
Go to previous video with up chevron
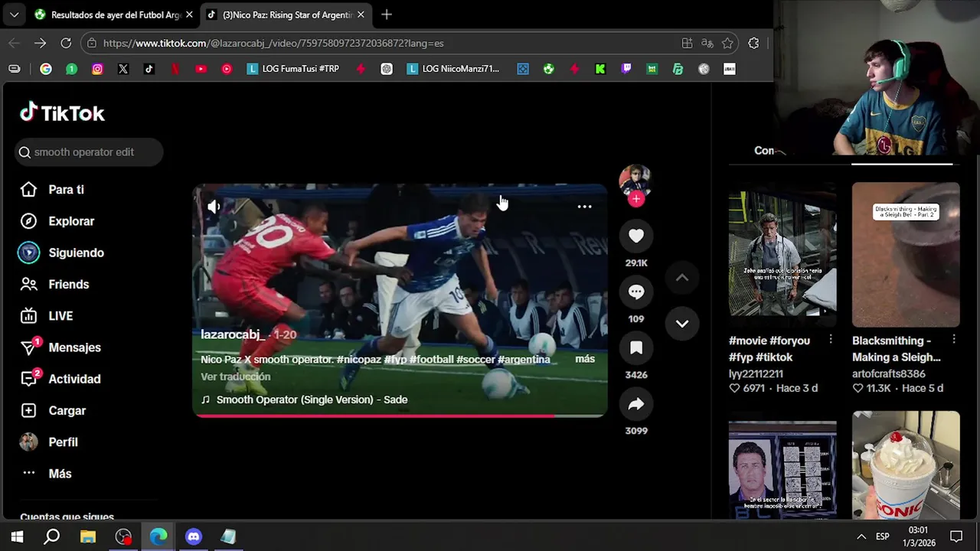(x=682, y=278)
